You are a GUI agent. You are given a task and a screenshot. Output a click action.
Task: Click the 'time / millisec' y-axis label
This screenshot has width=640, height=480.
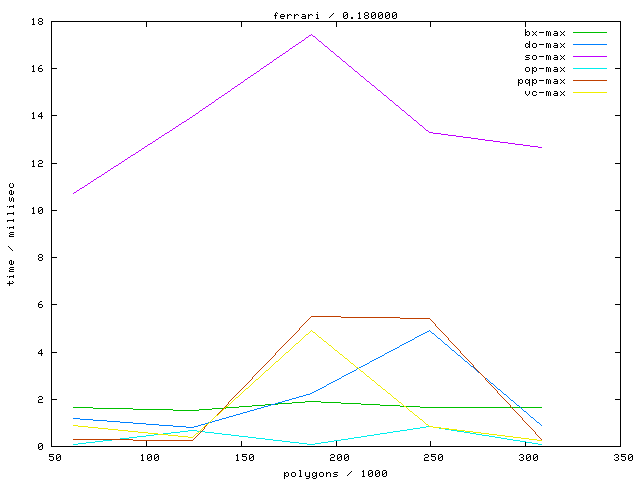(12, 234)
